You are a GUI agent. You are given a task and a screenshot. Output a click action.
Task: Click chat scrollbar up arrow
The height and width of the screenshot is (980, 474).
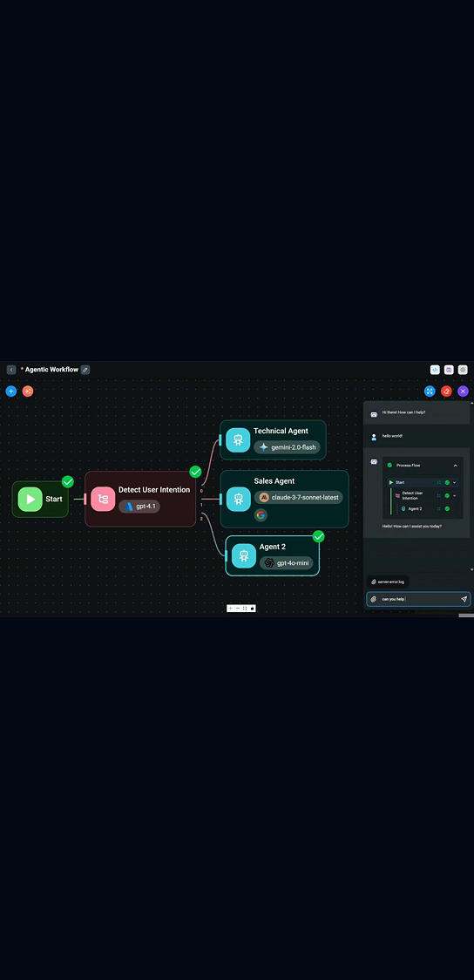[472, 403]
